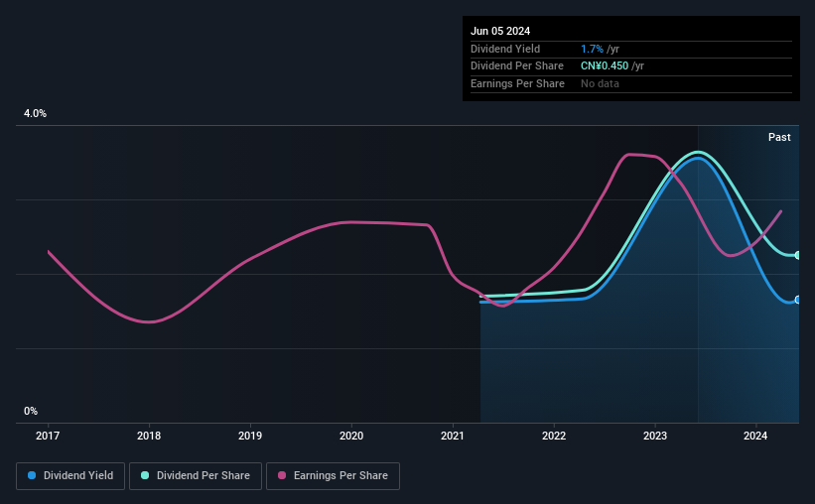Select the 2023 x-axis label
This screenshot has height=504, width=815.
coord(655,436)
